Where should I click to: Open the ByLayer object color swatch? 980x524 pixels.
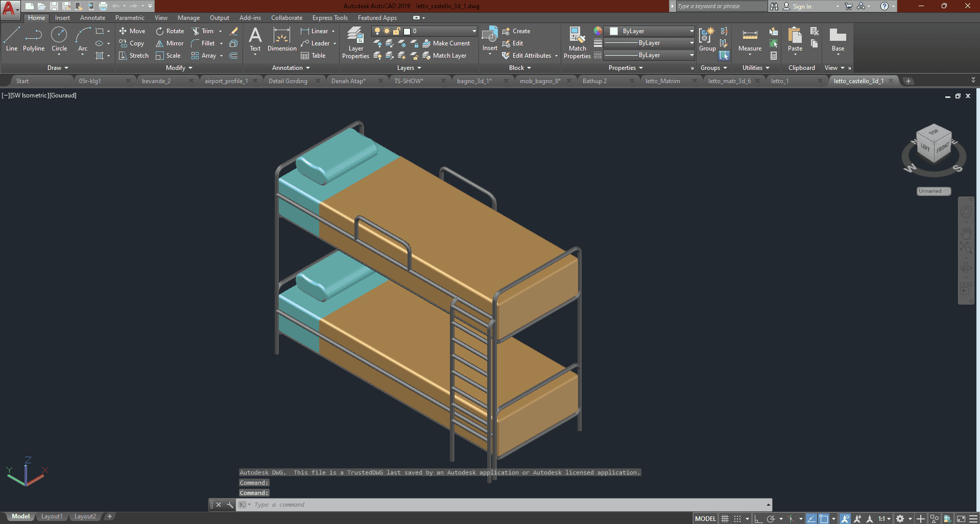click(x=614, y=31)
